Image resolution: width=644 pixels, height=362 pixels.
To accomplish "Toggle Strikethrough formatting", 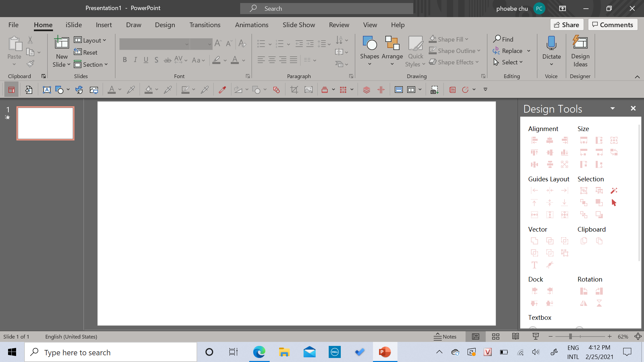I will [167, 60].
